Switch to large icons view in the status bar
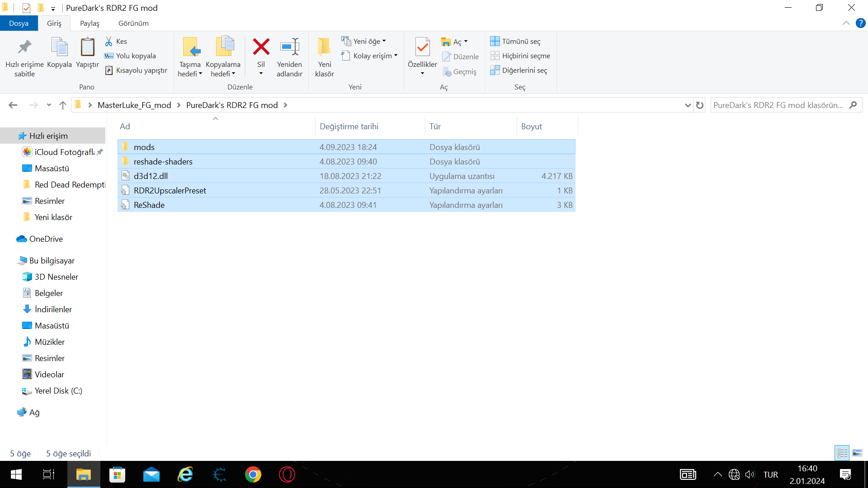 (857, 453)
